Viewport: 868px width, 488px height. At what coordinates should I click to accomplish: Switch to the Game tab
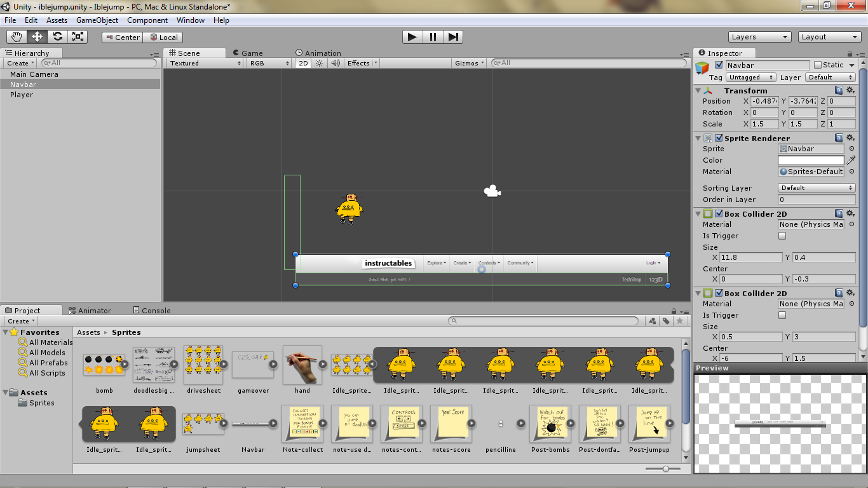click(248, 53)
